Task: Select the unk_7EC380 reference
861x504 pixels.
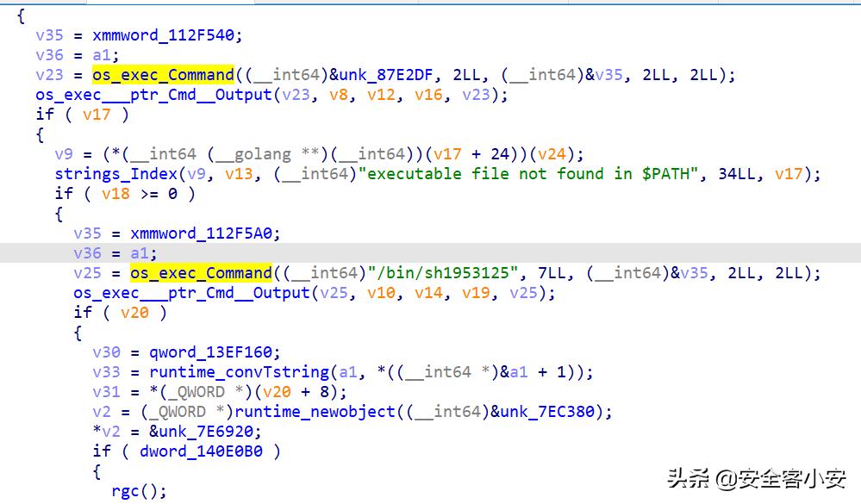Action: [x=547, y=412]
